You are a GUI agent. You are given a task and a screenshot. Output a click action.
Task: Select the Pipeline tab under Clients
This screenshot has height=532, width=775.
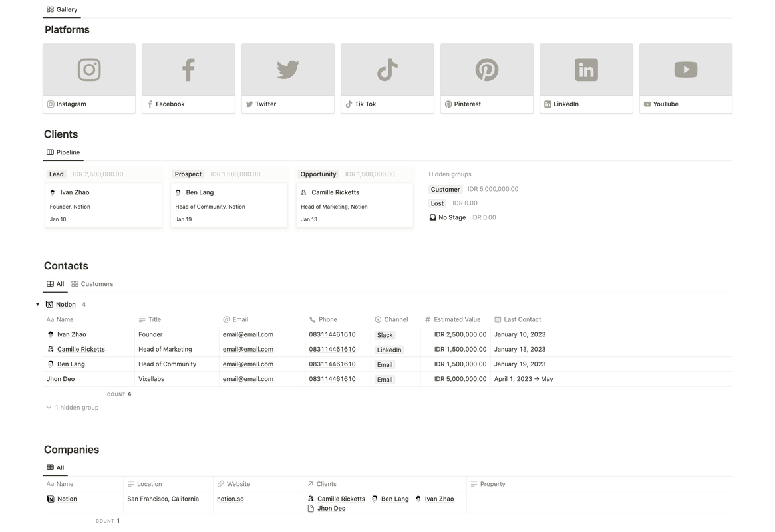pyautogui.click(x=63, y=152)
